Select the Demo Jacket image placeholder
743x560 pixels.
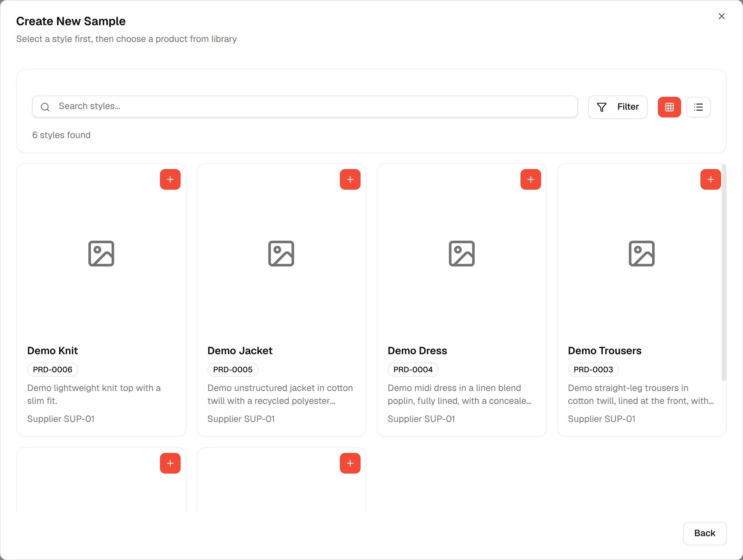click(281, 254)
